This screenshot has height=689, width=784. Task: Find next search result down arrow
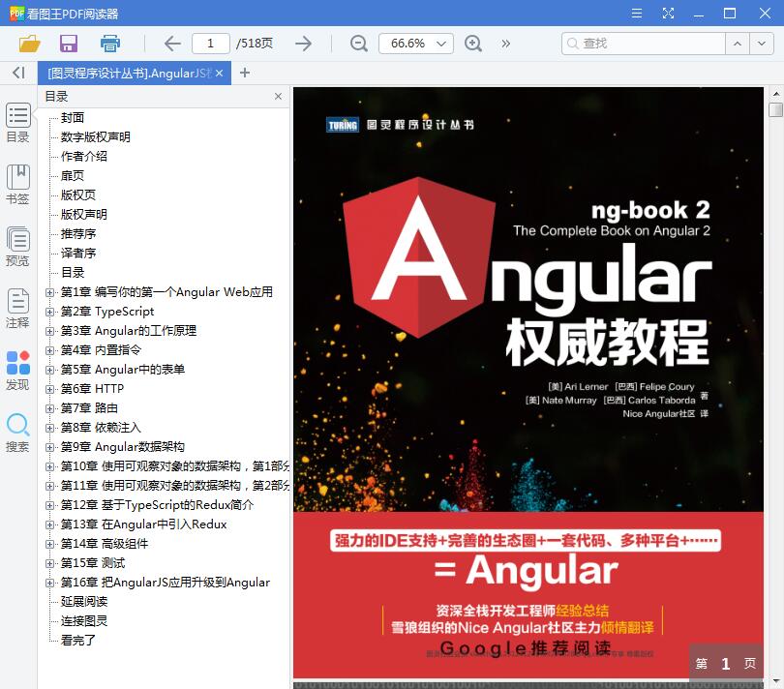click(762, 44)
